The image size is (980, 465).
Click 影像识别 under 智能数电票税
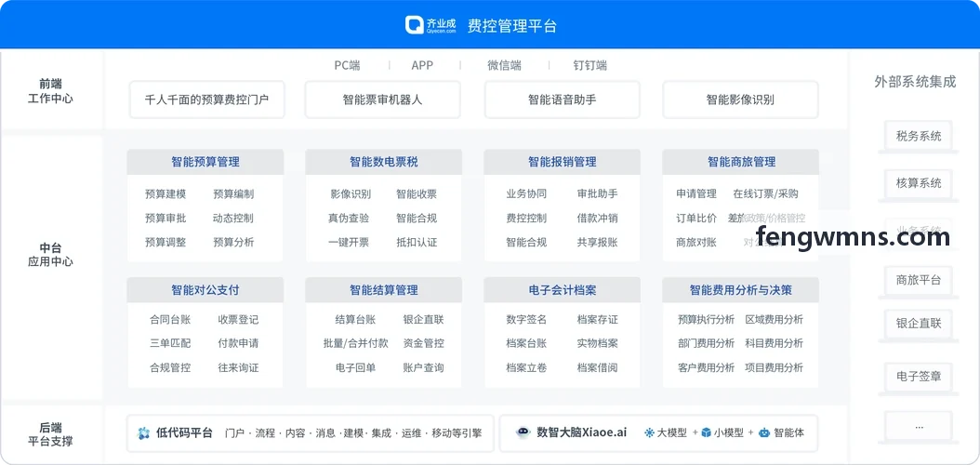pyautogui.click(x=351, y=193)
